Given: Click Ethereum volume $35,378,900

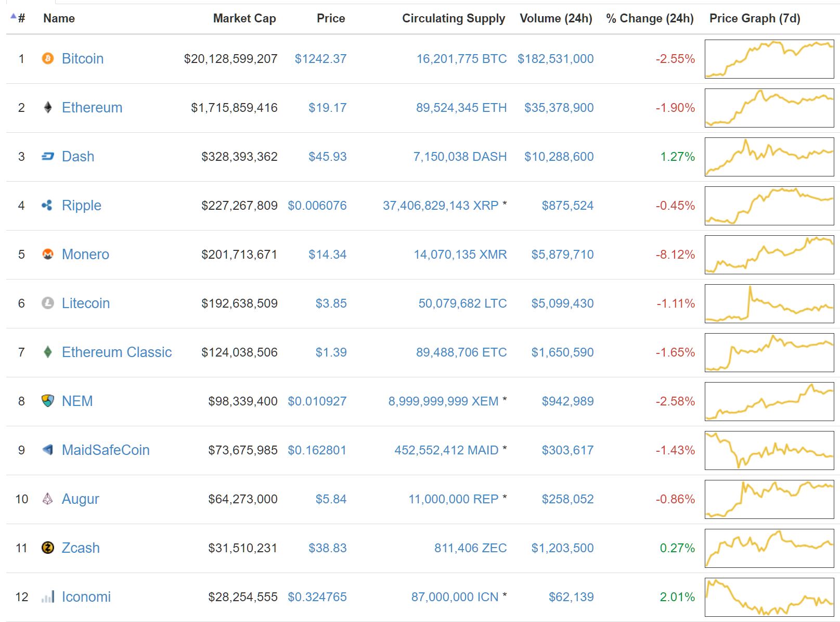Looking at the screenshot, I should [x=559, y=108].
